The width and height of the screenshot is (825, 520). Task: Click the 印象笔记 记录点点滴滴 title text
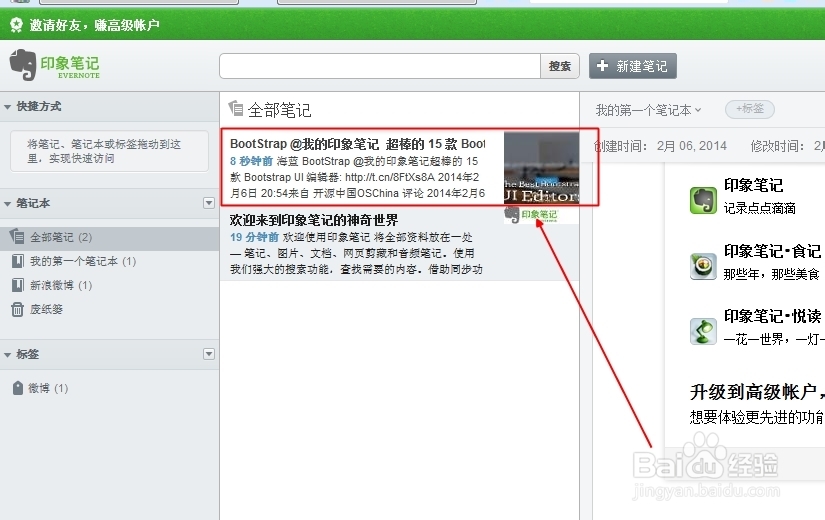pyautogui.click(x=753, y=185)
